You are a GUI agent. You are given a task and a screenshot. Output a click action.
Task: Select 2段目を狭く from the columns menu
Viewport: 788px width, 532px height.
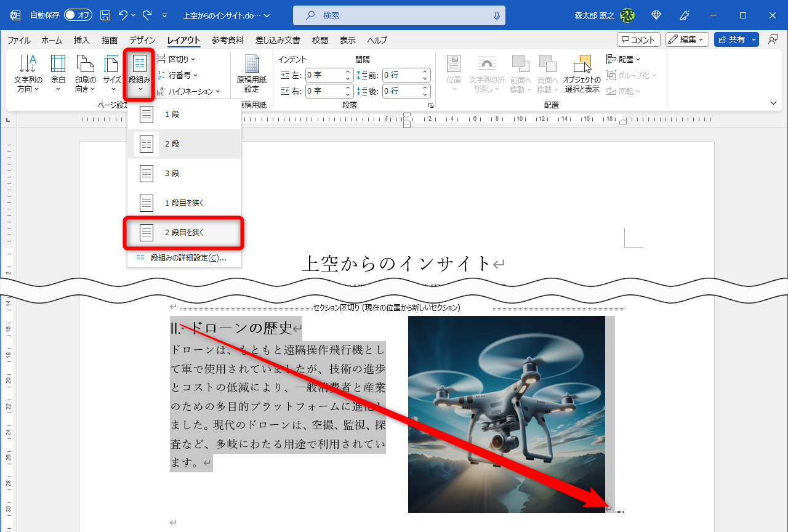(185, 233)
